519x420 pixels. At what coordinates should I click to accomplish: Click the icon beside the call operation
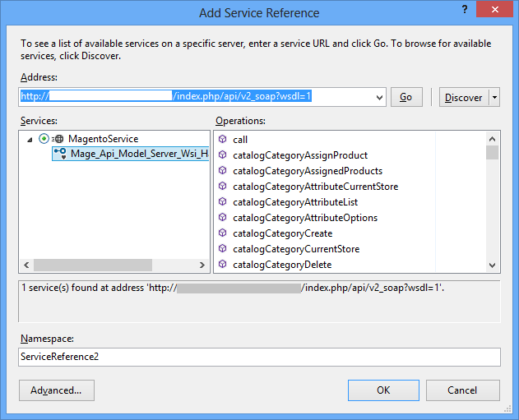222,140
